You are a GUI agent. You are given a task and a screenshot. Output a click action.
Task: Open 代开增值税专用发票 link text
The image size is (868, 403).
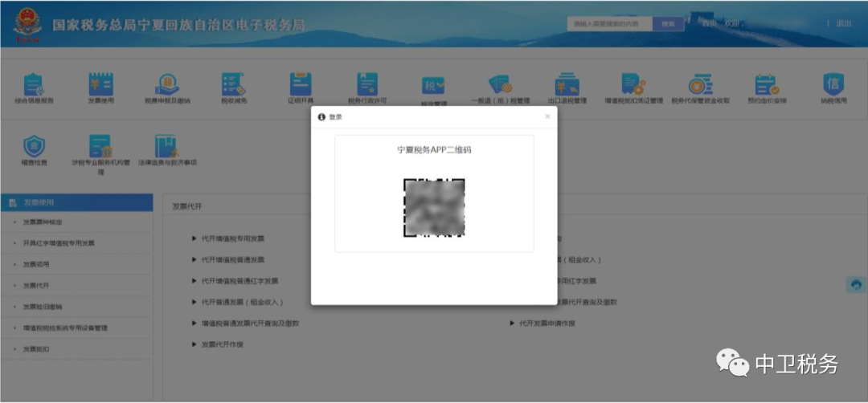click(x=232, y=238)
